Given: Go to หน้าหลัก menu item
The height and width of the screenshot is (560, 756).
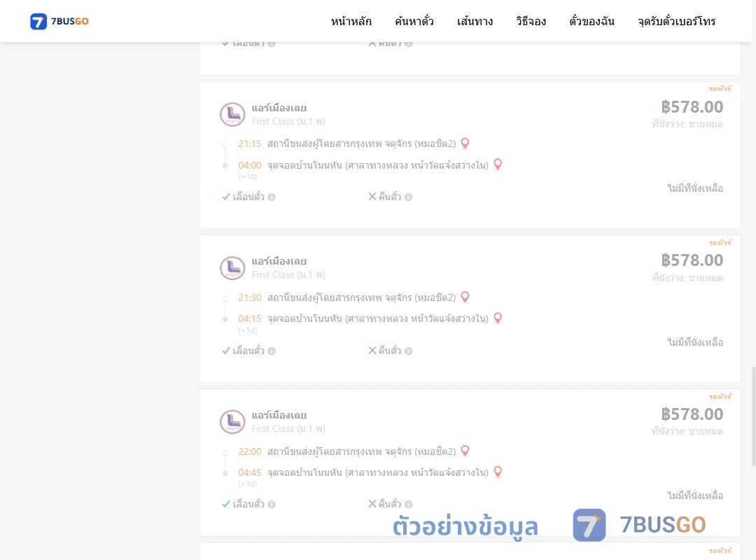Looking at the screenshot, I should click(x=351, y=21).
